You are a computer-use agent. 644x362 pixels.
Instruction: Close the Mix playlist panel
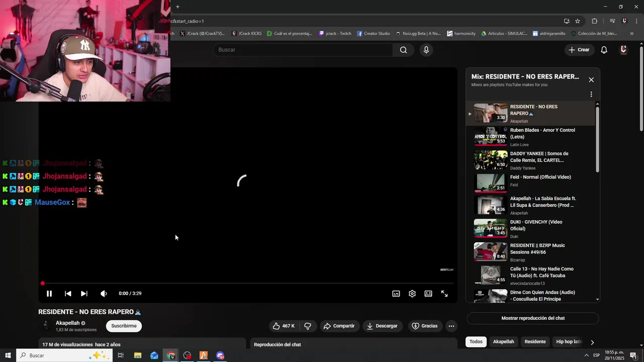tap(591, 80)
